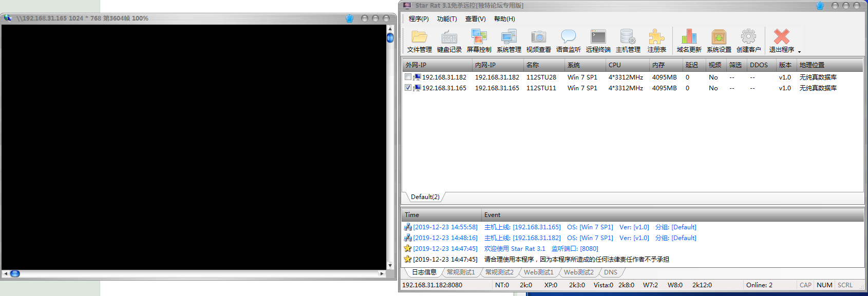The width and height of the screenshot is (868, 296).
Task: Launch 屏幕控制 screen control
Action: 479,41
